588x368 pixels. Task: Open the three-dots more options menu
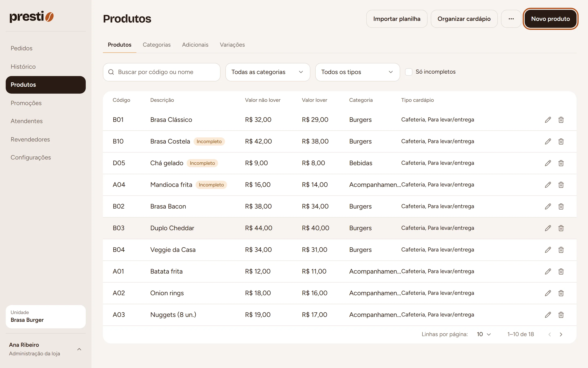[511, 19]
